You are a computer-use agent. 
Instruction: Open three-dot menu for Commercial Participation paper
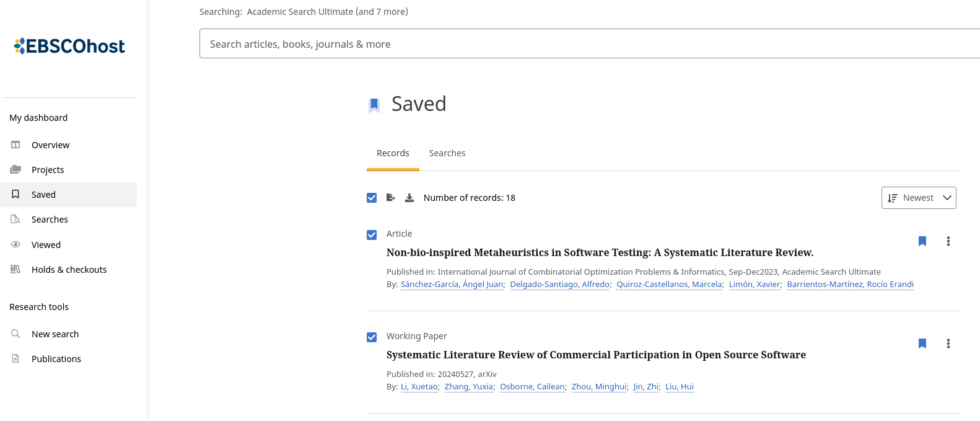pyautogui.click(x=948, y=343)
